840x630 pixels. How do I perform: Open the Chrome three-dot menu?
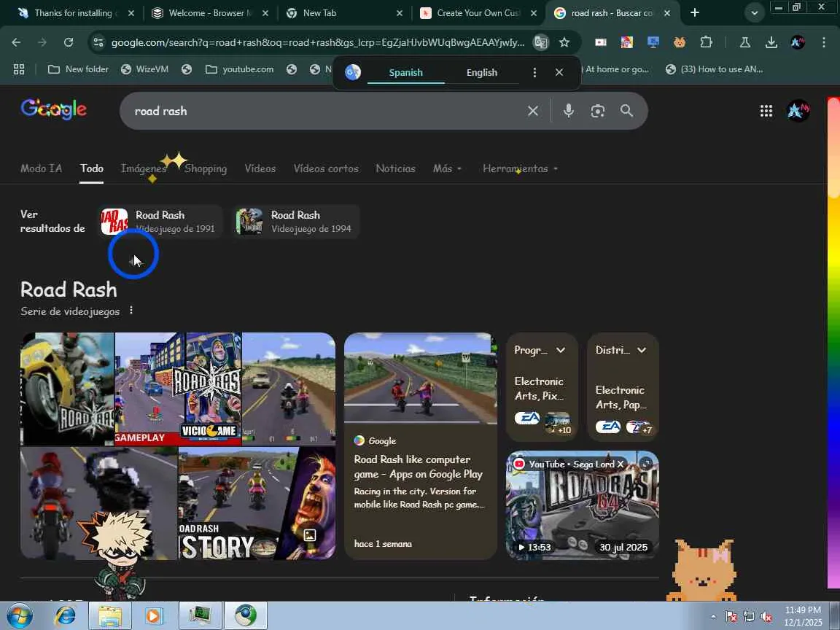click(x=824, y=42)
